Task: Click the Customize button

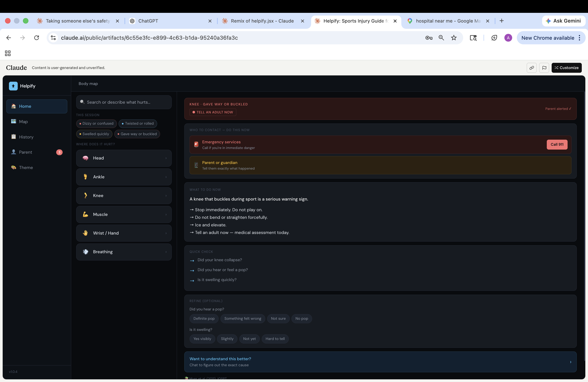Action: [x=566, y=68]
